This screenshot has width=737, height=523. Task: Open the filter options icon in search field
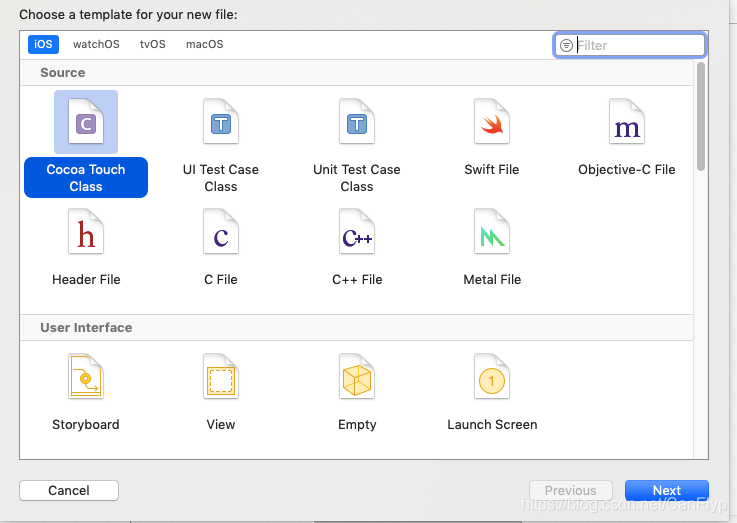pyautogui.click(x=566, y=46)
